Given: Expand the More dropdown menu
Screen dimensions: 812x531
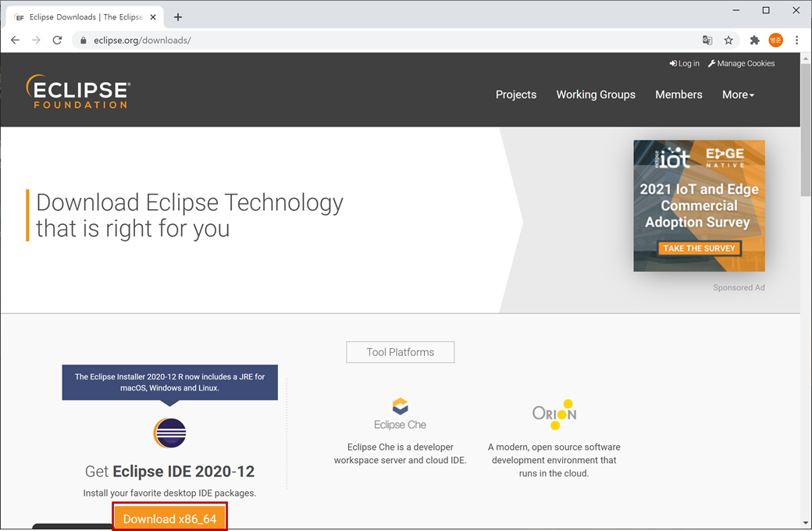Looking at the screenshot, I should pos(738,94).
